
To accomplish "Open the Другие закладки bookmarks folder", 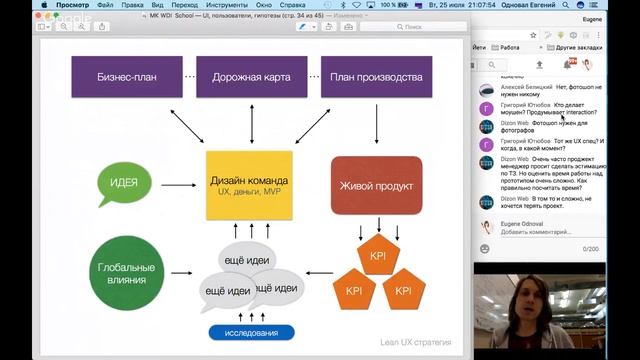I will [x=575, y=48].
